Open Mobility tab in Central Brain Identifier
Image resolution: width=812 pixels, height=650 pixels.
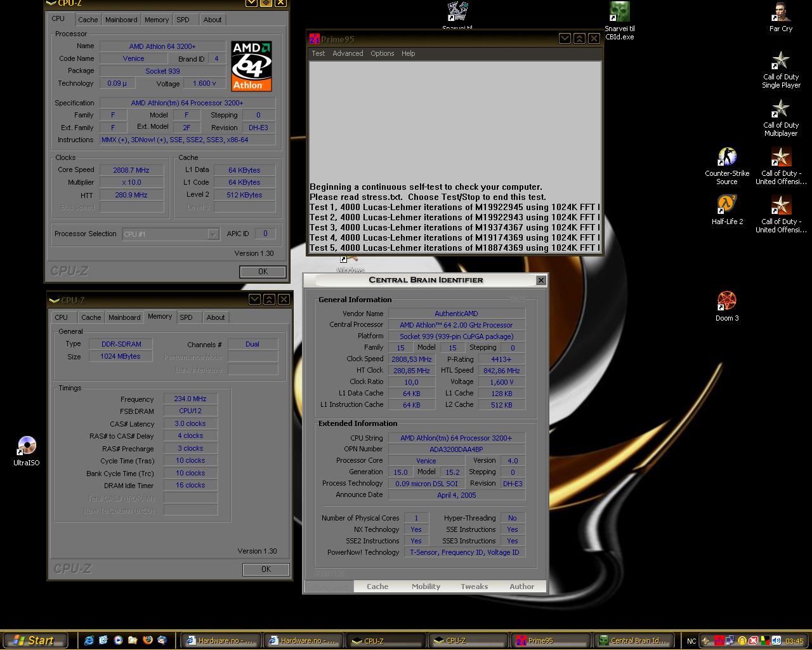point(426,587)
